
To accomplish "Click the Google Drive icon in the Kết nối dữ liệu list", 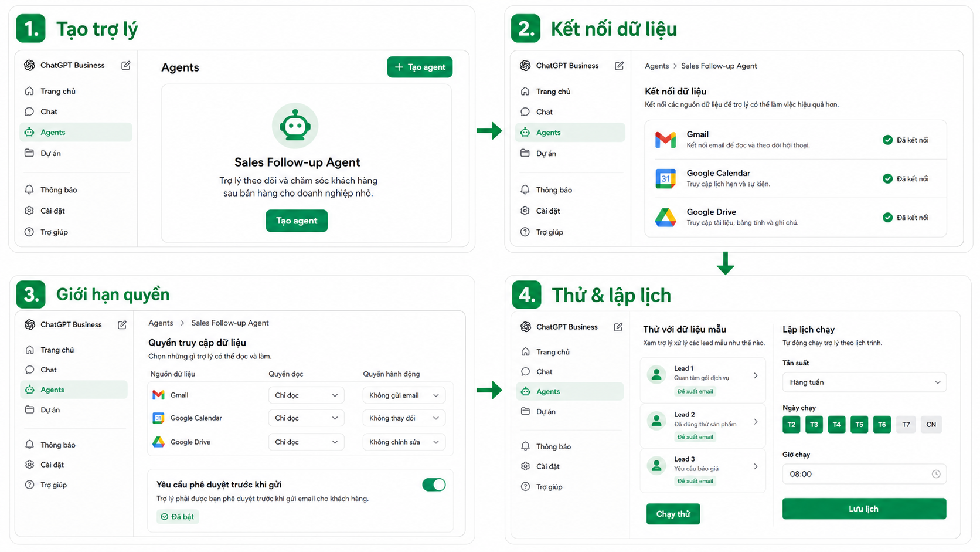I will pyautogui.click(x=665, y=217).
